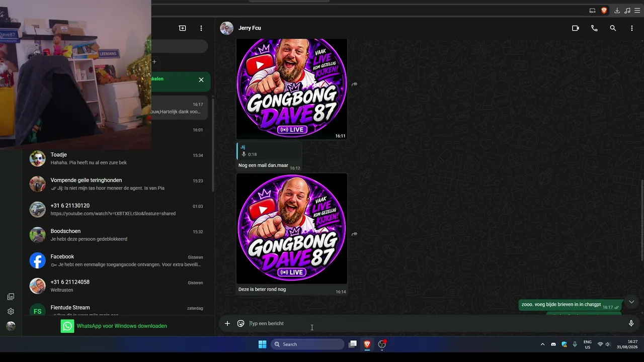This screenshot has width=644, height=362.
Task: Click the 'Deze is beter rond nog' caption
Action: 262,289
